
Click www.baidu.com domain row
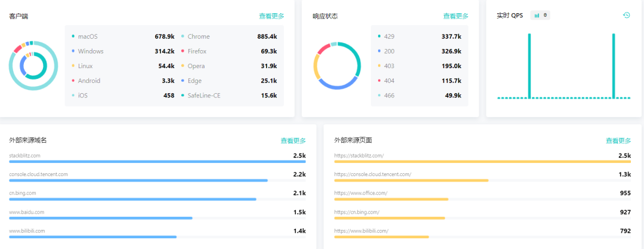157,215
